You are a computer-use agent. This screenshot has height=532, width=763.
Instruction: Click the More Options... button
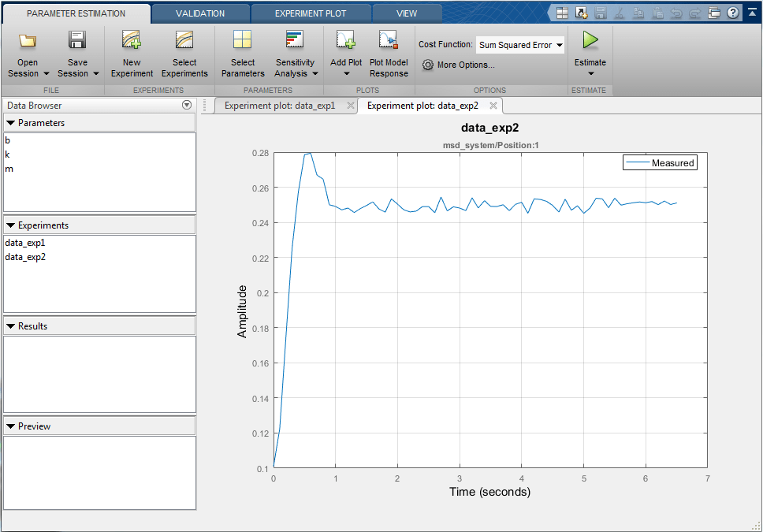(x=459, y=65)
